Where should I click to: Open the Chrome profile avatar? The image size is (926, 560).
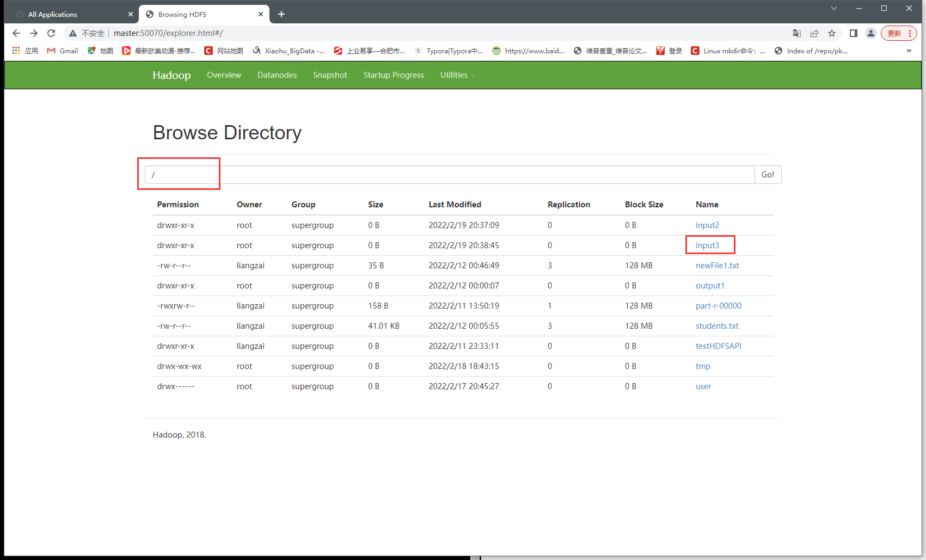click(871, 33)
